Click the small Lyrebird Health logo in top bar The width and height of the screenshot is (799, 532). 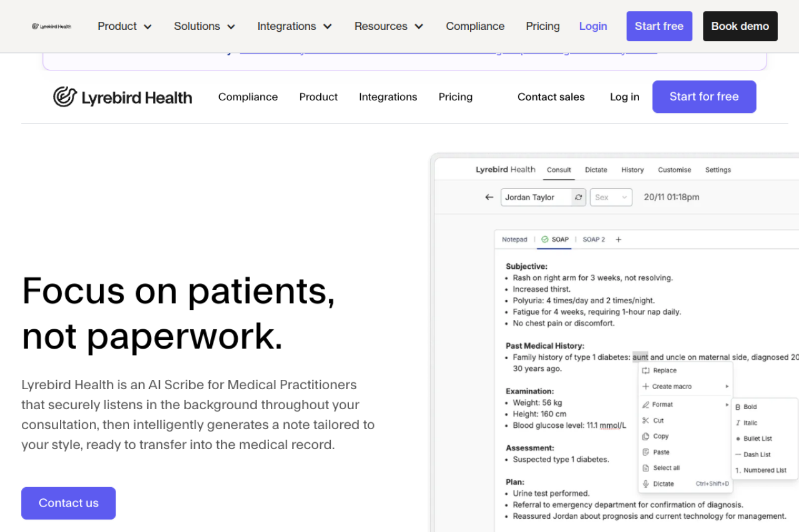tap(52, 26)
